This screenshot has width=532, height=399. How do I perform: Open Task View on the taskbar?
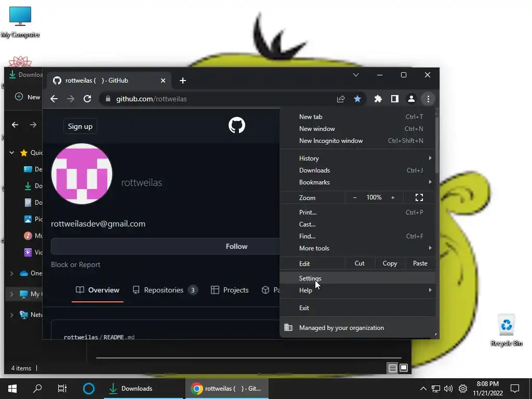62,389
